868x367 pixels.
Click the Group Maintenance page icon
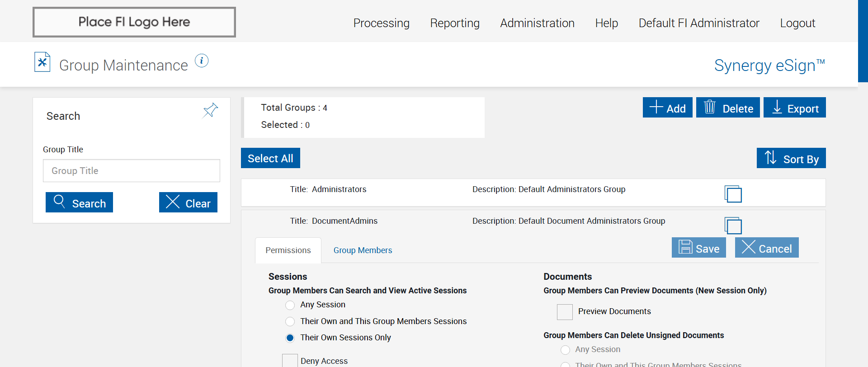pyautogui.click(x=42, y=62)
